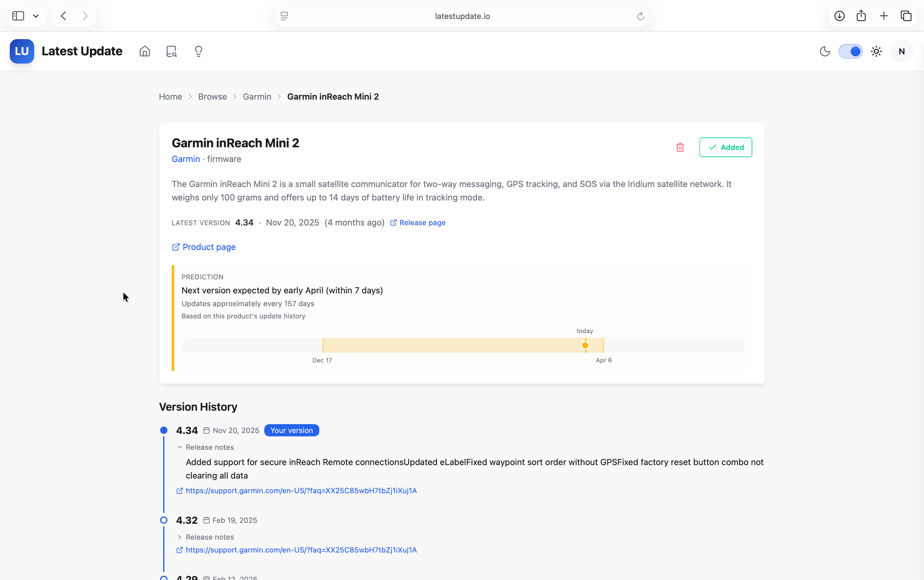
Task: Go to Garmin breadcrumb
Action: (257, 97)
